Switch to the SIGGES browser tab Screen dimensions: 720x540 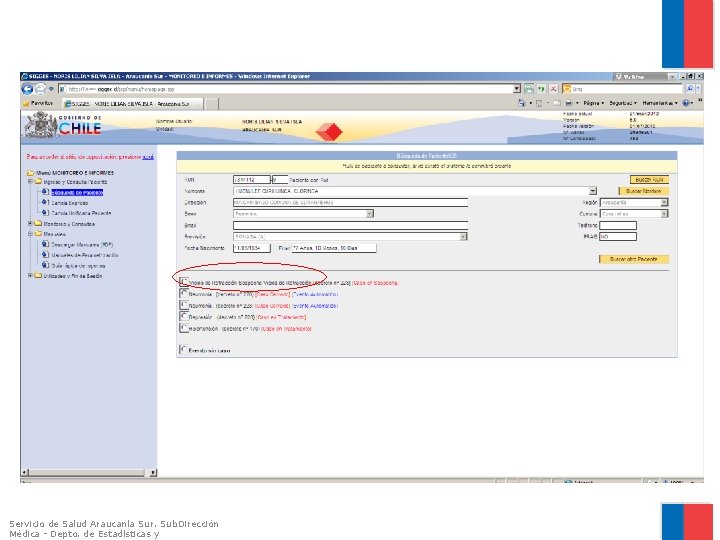click(133, 104)
